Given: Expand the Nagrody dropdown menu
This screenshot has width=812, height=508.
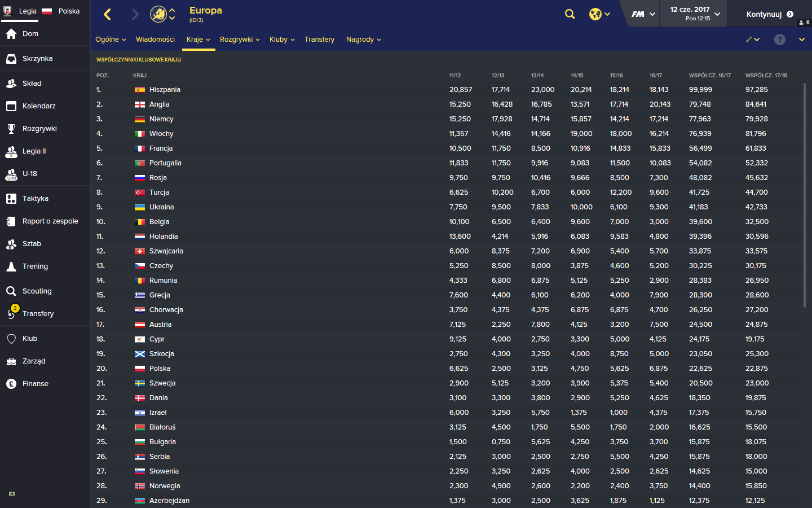Looking at the screenshot, I should [363, 40].
